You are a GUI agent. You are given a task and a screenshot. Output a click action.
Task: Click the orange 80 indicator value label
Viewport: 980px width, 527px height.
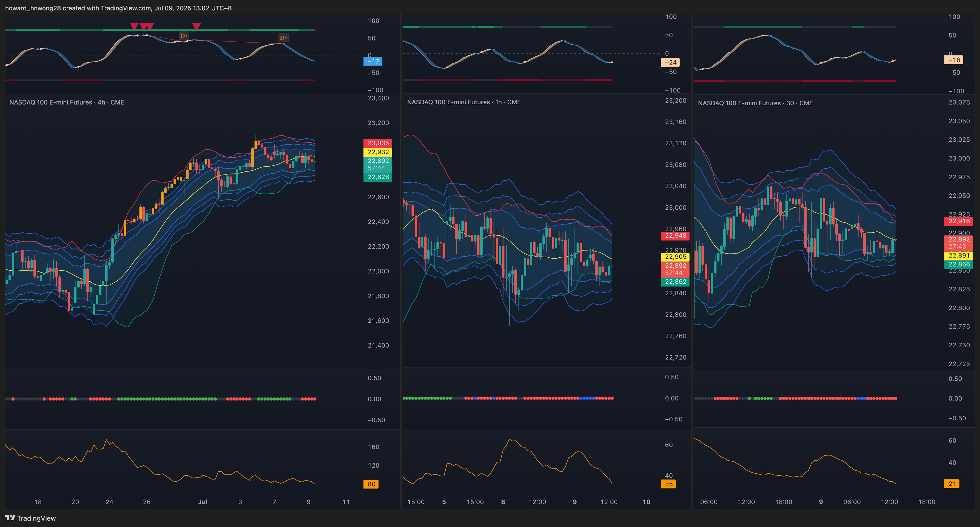tap(371, 484)
